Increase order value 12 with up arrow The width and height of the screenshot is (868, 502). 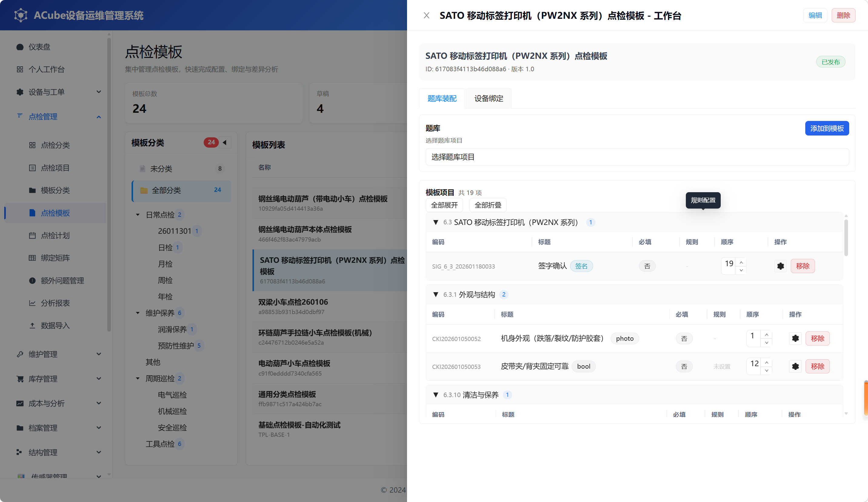(x=766, y=363)
